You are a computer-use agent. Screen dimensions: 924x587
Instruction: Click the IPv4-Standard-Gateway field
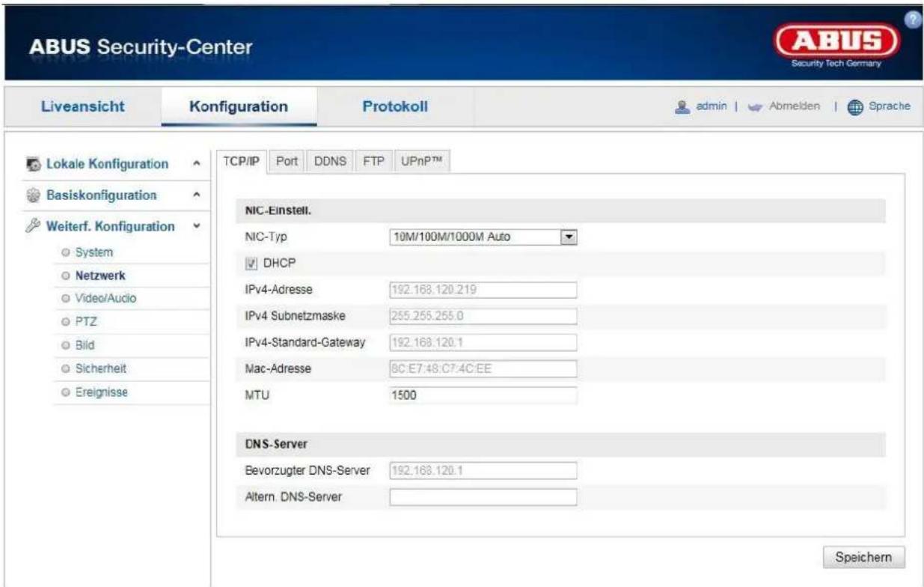point(483,342)
